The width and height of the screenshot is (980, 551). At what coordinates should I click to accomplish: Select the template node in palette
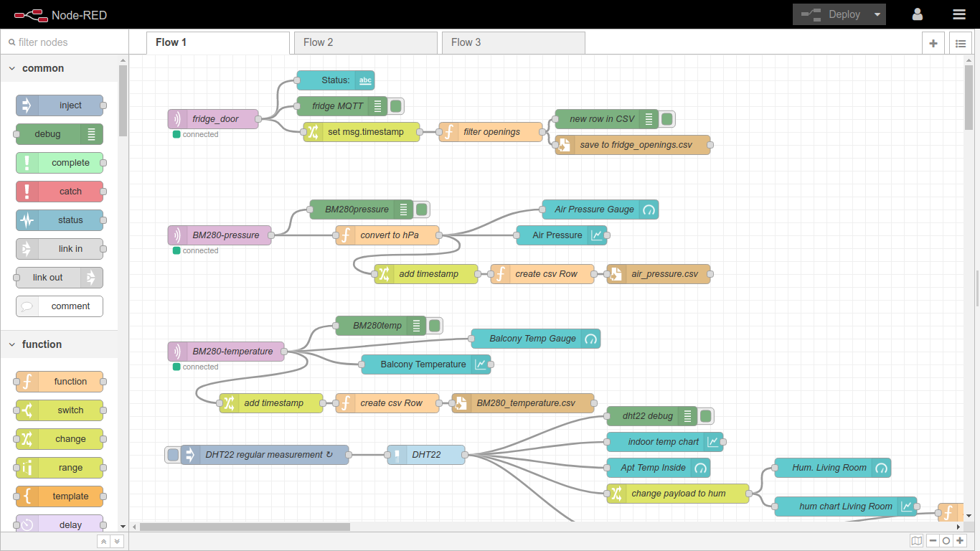point(60,496)
